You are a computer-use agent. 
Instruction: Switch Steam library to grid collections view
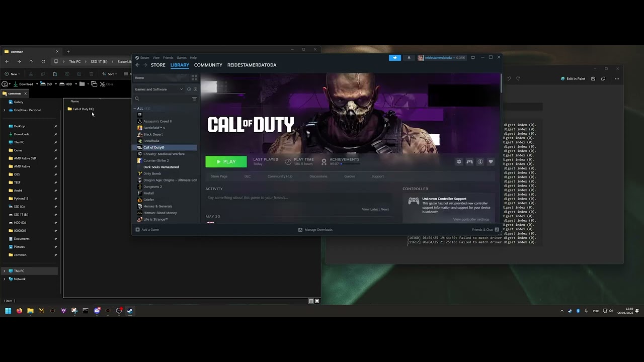(x=194, y=77)
